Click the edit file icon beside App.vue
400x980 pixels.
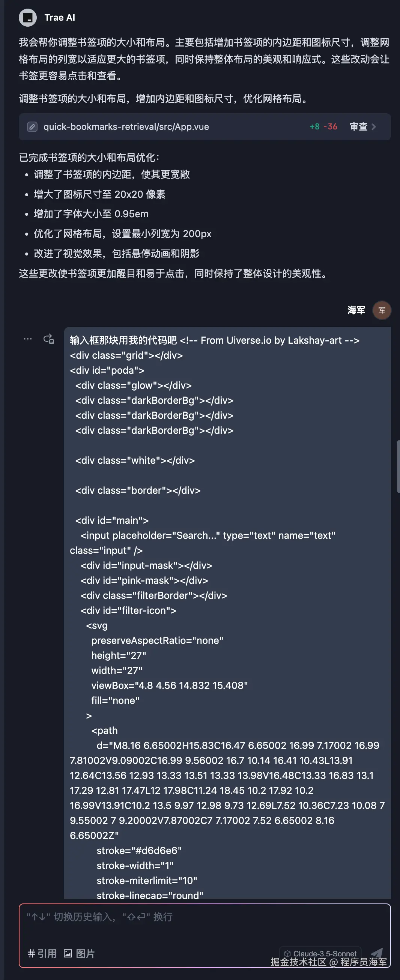click(x=32, y=127)
